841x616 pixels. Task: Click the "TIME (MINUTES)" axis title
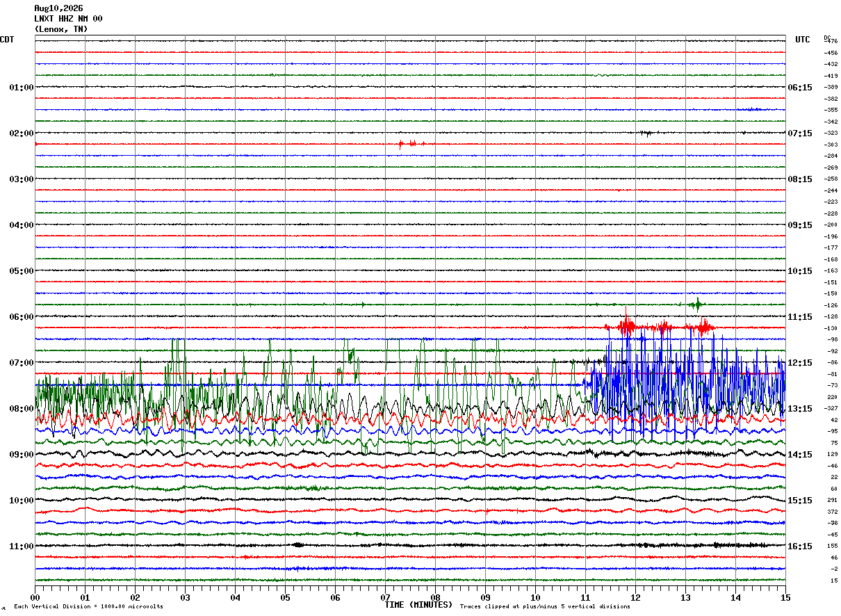(418, 605)
